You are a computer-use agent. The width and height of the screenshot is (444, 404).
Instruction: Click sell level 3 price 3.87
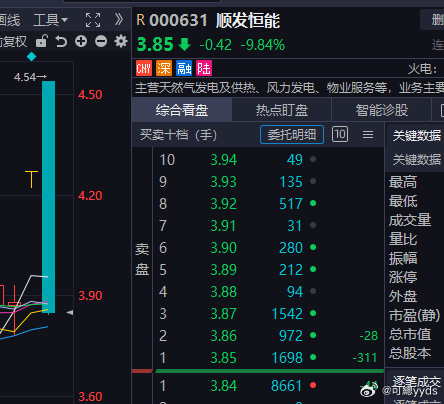(223, 314)
